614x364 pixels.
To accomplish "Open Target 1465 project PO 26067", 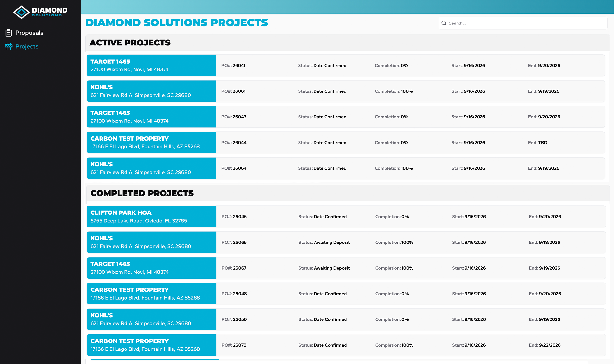I will (x=346, y=268).
